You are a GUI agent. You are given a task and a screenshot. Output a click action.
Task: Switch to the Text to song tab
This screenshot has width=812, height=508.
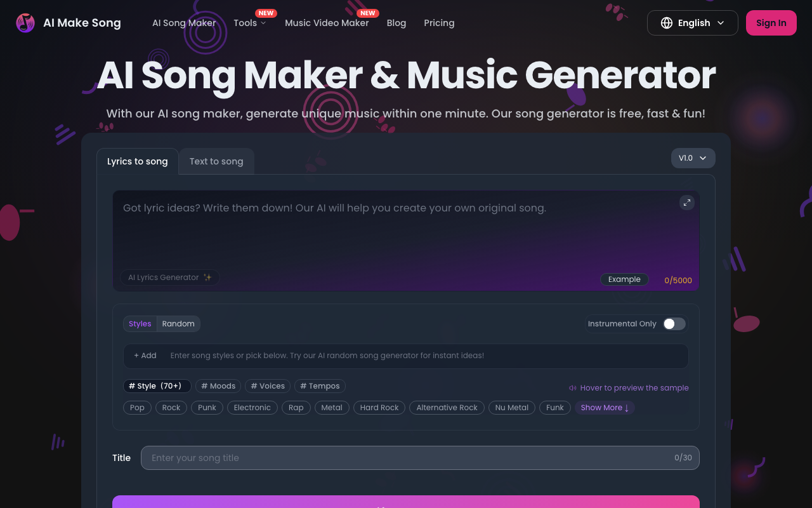point(216,161)
